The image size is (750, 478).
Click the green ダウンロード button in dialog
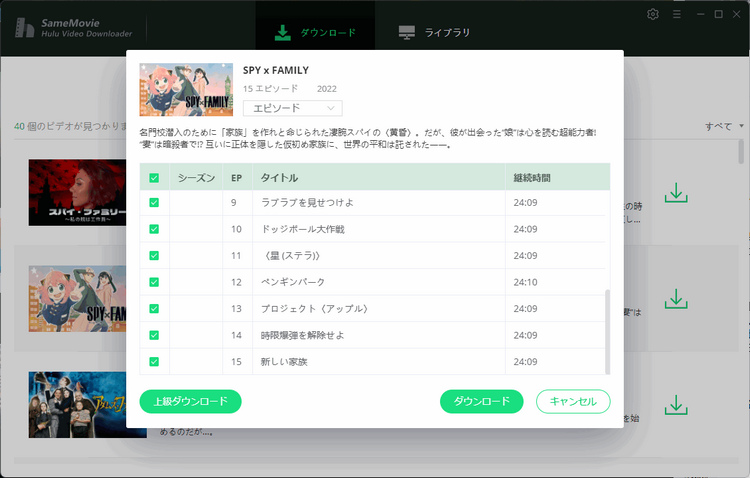(482, 401)
